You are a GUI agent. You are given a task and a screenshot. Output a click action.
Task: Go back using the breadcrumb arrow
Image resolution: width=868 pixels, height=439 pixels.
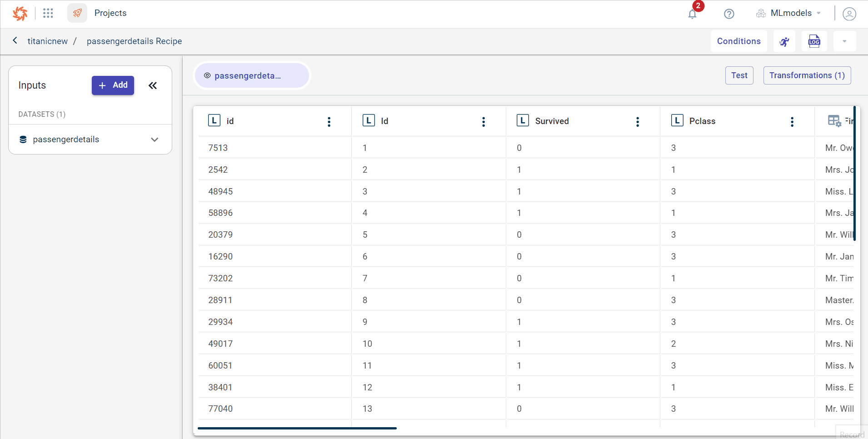[x=15, y=41]
